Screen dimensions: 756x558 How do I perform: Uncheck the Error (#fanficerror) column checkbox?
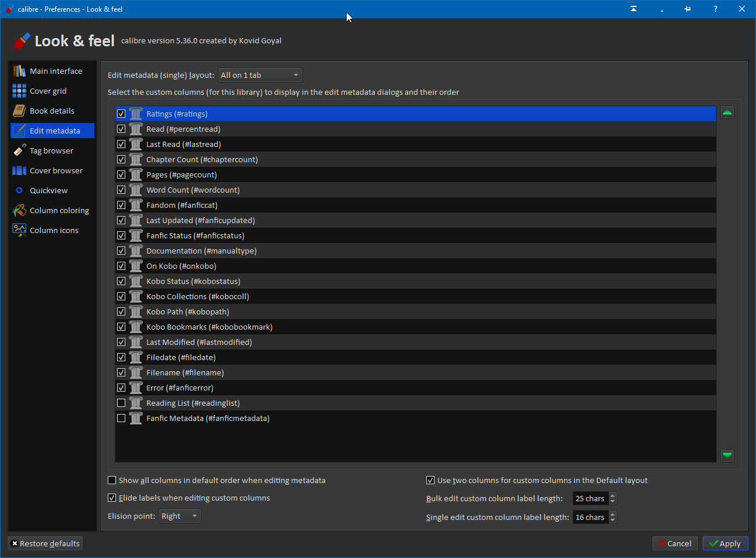(121, 388)
